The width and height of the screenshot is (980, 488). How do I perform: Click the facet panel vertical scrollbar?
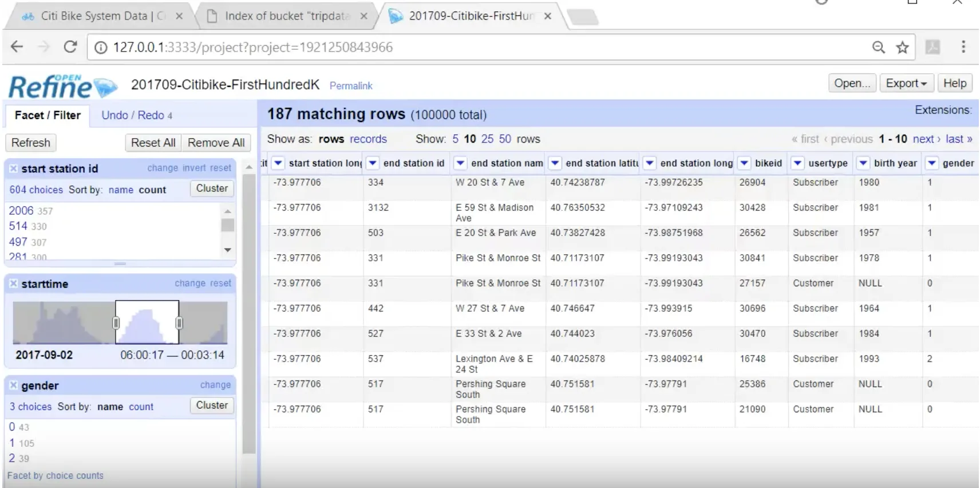tap(249, 314)
